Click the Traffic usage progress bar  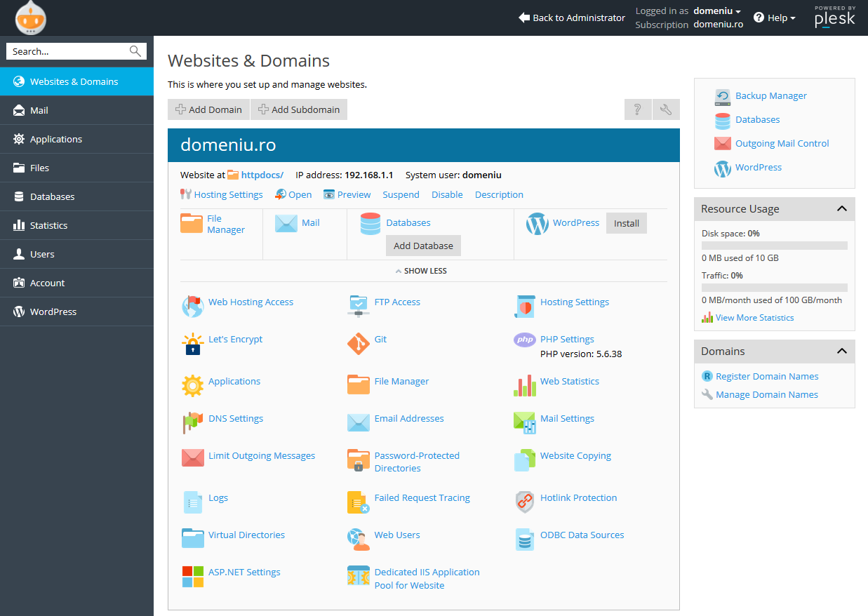tap(775, 288)
